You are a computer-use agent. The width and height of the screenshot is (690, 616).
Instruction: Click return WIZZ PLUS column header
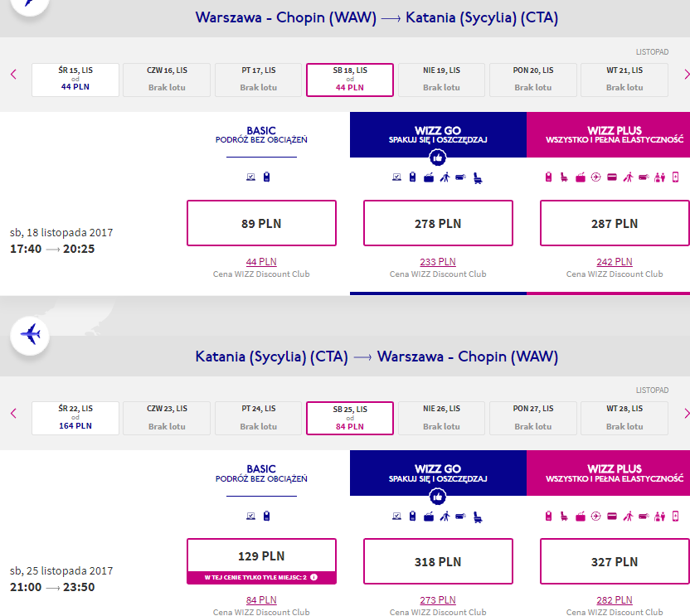[608, 473]
